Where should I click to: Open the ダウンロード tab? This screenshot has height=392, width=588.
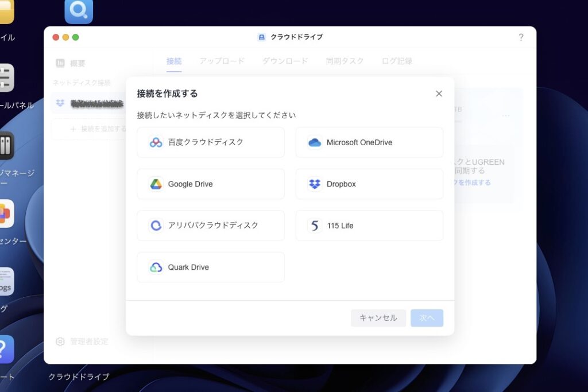click(x=285, y=61)
